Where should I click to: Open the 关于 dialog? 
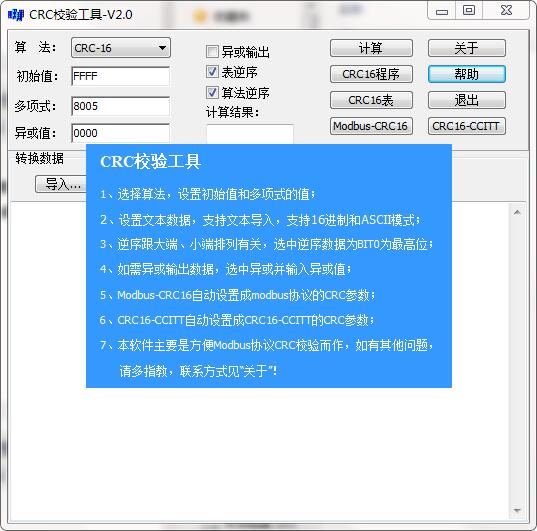point(467,48)
